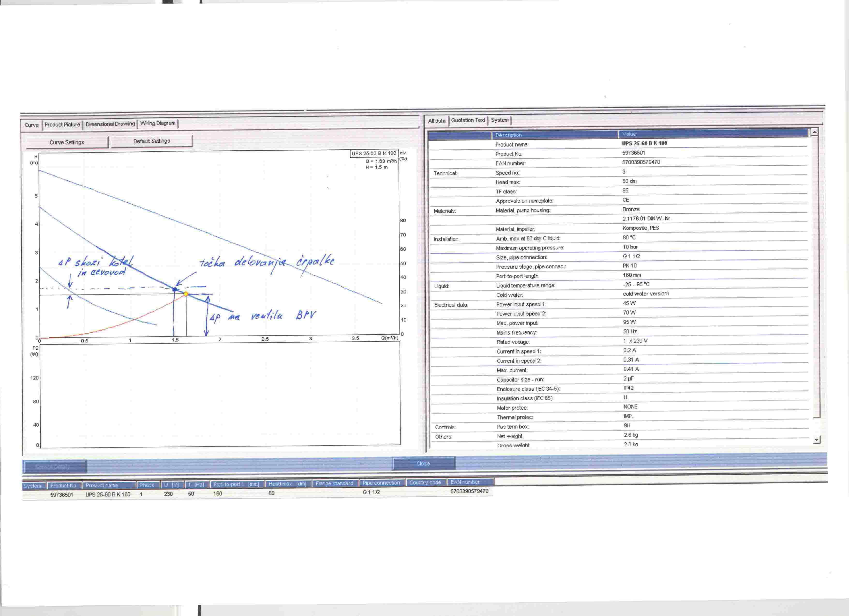Click the EAN value '5700390579470' in data list

point(641,162)
